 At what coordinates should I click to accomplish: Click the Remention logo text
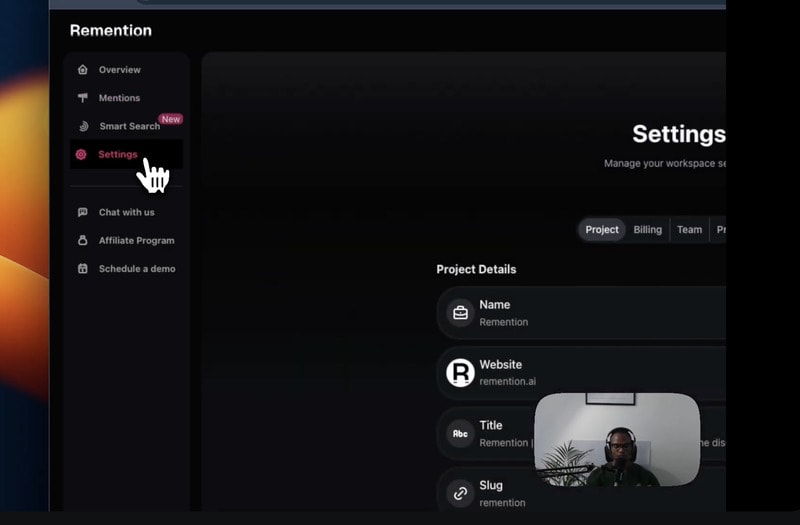[x=111, y=31]
